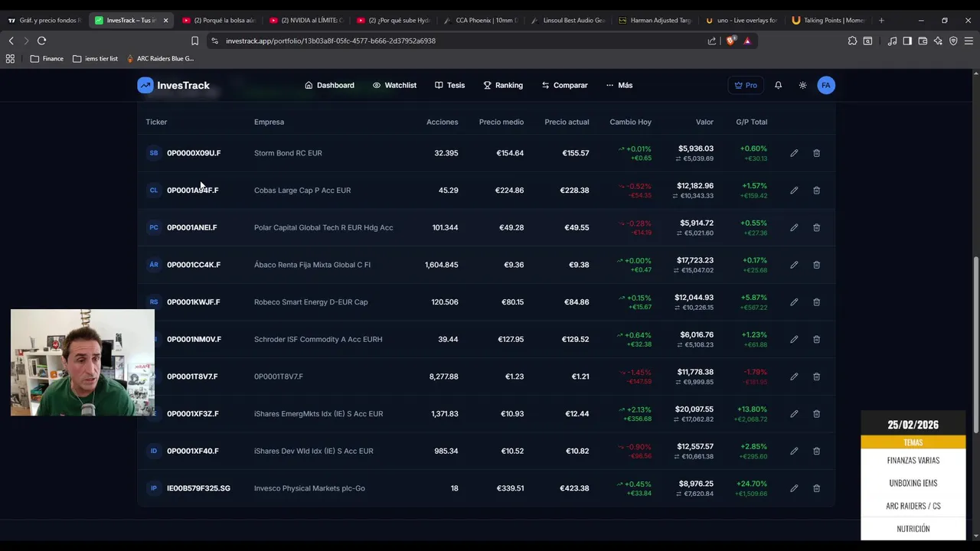This screenshot has width=980, height=551.
Task: Open ticker IE00B579F325.SG
Action: [x=198, y=488]
